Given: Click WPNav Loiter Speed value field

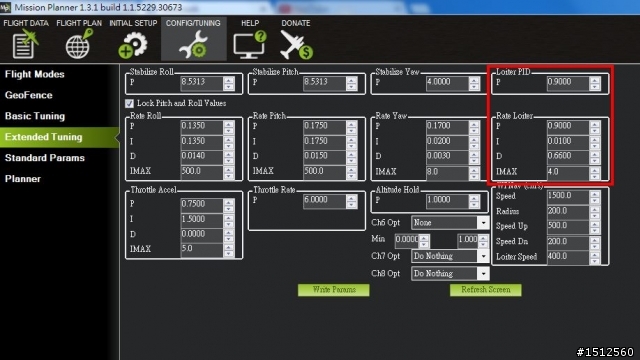Looking at the screenshot, I should coord(568,257).
